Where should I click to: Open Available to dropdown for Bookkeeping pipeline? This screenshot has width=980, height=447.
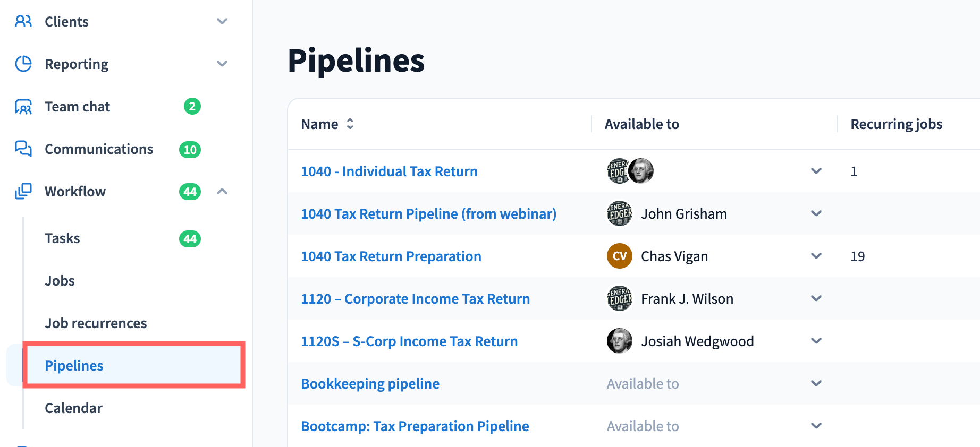(816, 383)
